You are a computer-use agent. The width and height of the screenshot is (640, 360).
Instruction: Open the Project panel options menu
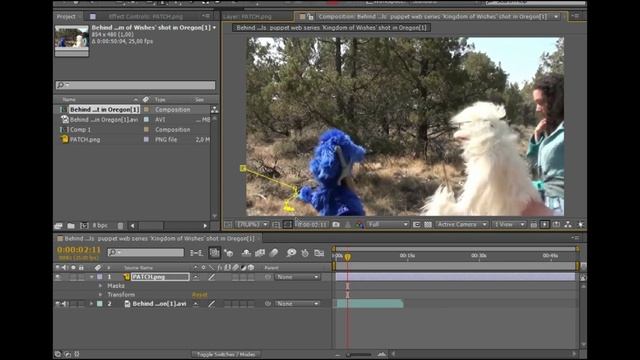206,16
